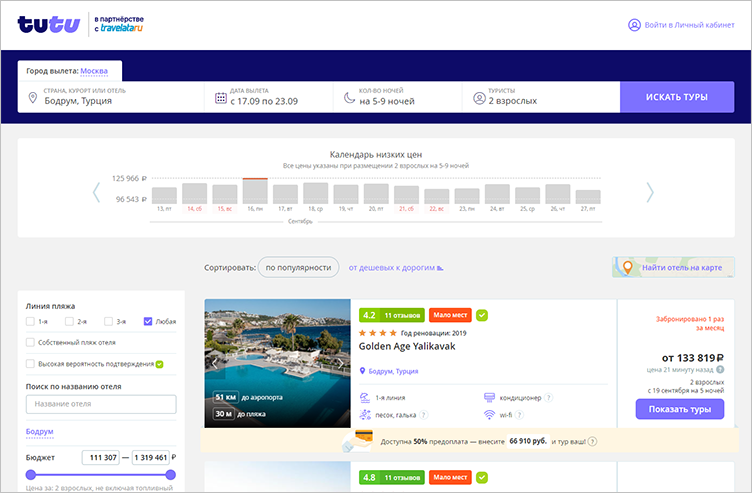Click the orange map pin icon
Image resolution: width=752 pixels, height=493 pixels.
(x=627, y=267)
